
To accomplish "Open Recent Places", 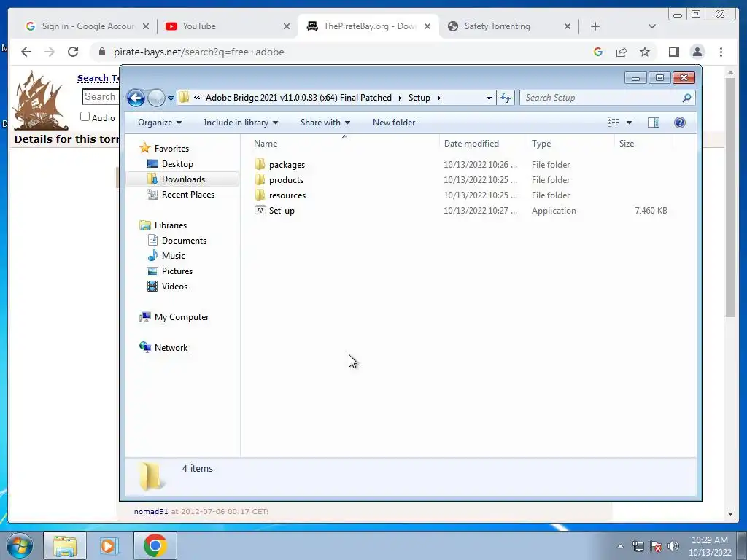I will 187,194.
